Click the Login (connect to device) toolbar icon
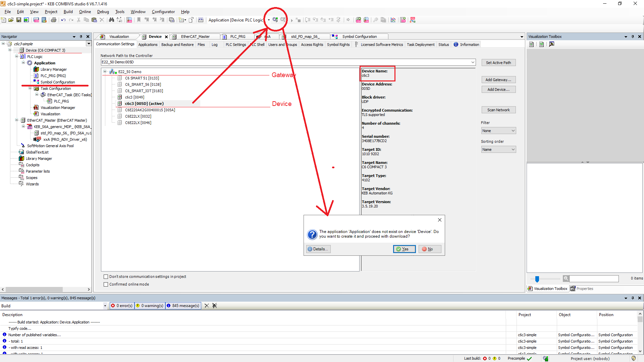The width and height of the screenshot is (644, 362). point(275,20)
